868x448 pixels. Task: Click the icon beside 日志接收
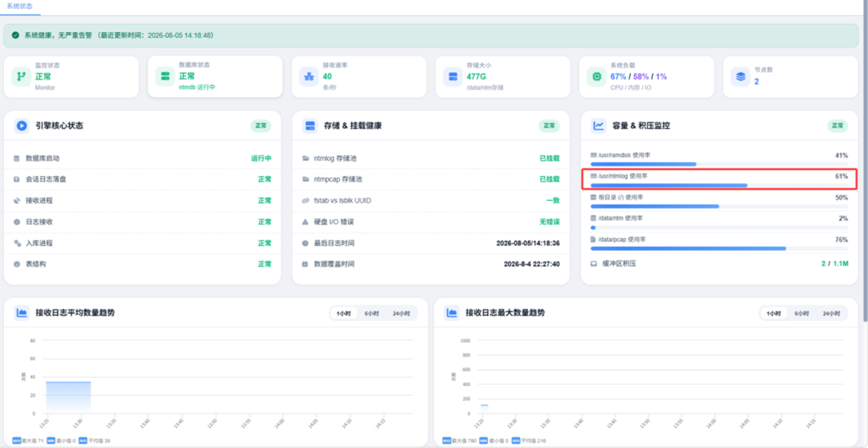click(x=17, y=221)
